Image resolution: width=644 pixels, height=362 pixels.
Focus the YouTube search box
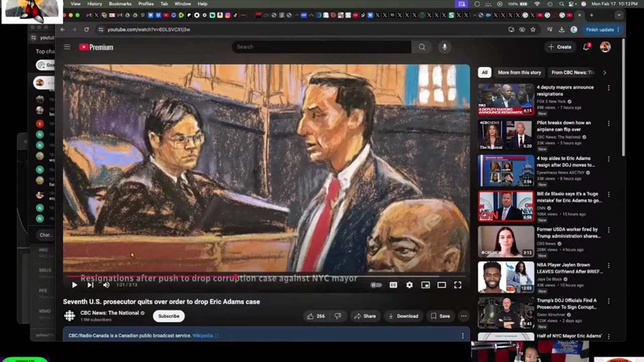(322, 47)
